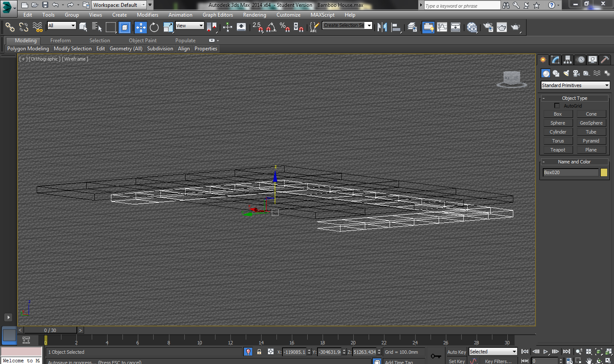
Task: Click the search keyword or phrase field
Action: coord(462,6)
